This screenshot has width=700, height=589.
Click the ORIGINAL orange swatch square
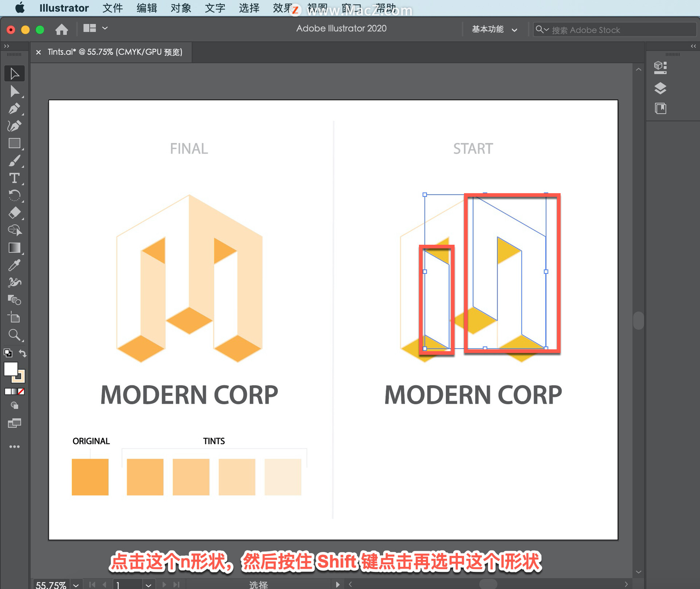click(90, 477)
